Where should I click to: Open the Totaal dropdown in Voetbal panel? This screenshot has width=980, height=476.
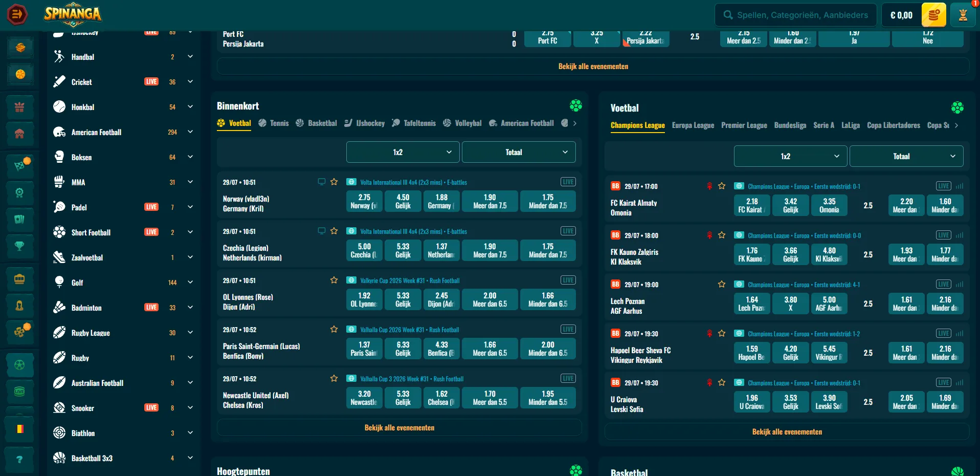point(906,156)
